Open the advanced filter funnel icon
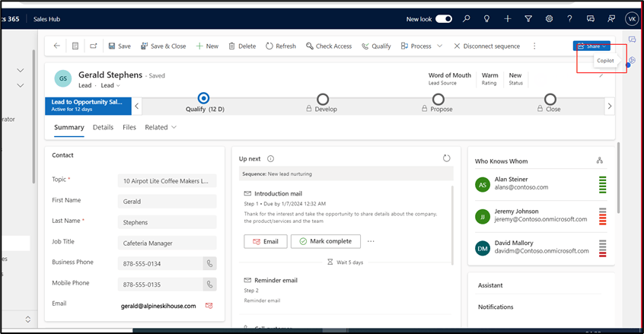The height and width of the screenshot is (334, 644). click(x=550, y=19)
